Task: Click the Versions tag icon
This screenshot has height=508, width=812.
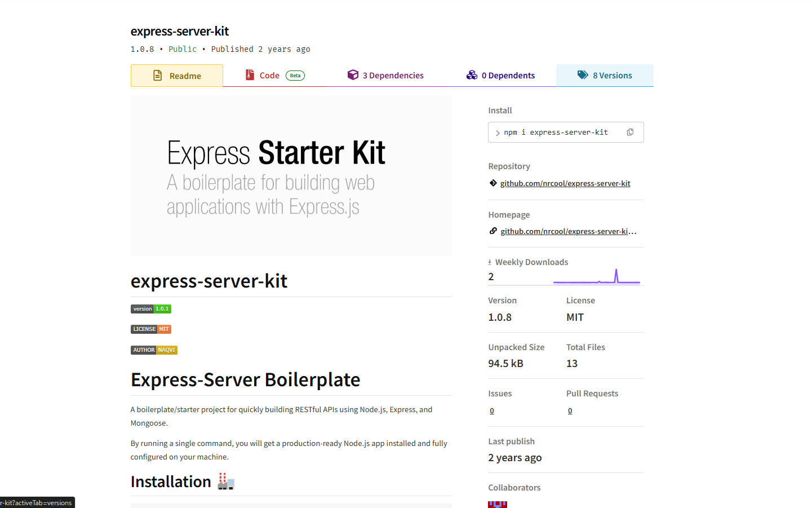Action: click(x=583, y=75)
